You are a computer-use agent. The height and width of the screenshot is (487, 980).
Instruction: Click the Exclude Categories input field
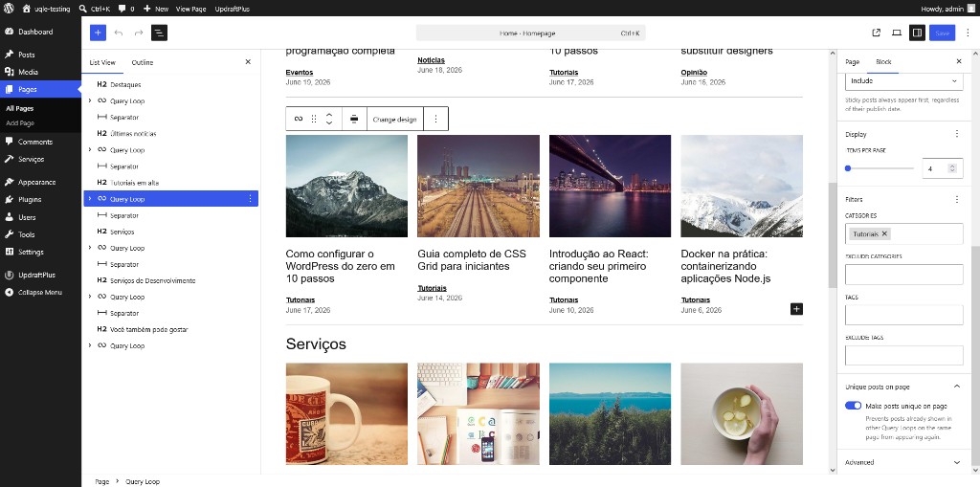click(903, 275)
